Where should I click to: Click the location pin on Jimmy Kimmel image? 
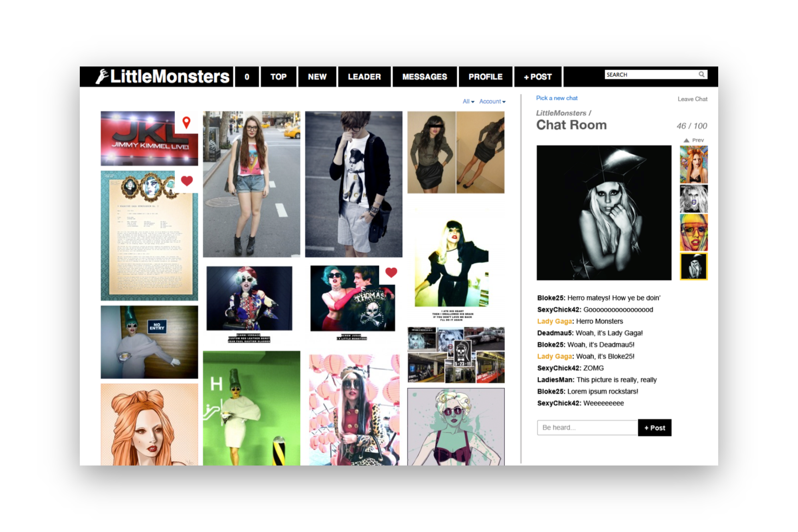[x=186, y=123]
